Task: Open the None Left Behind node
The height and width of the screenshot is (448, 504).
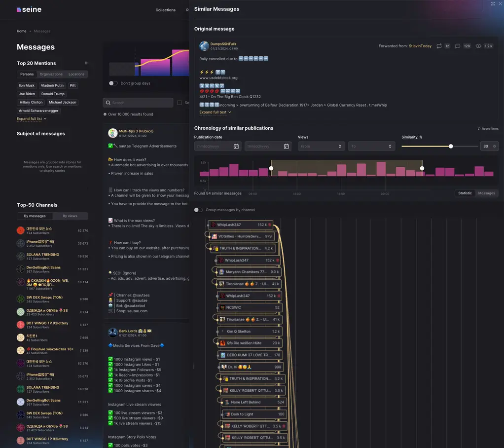Action: coord(254,402)
